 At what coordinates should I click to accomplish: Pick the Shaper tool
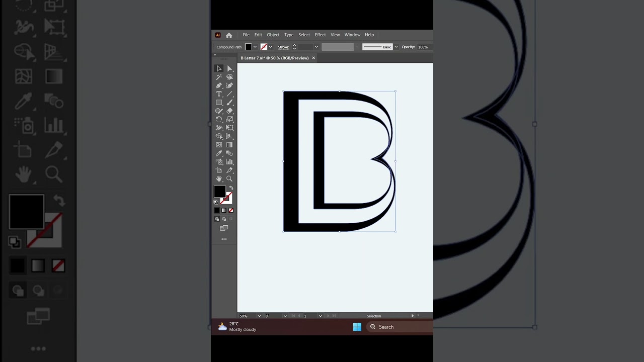coord(219,111)
